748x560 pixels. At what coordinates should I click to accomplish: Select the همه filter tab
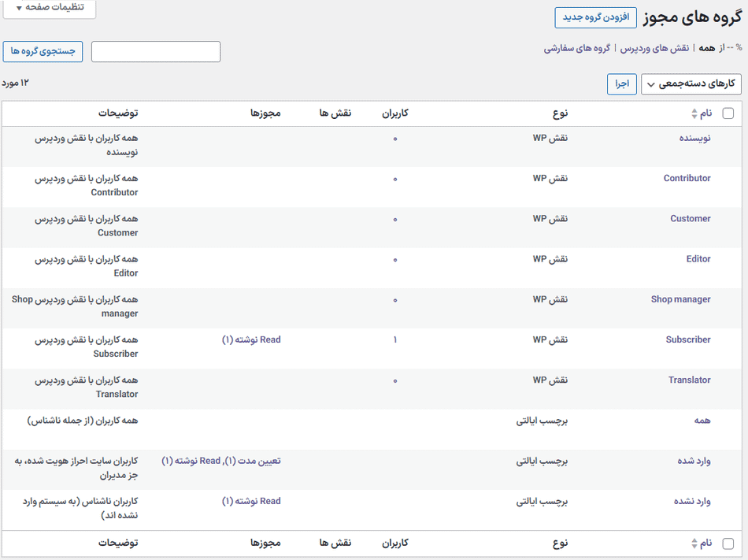click(706, 48)
